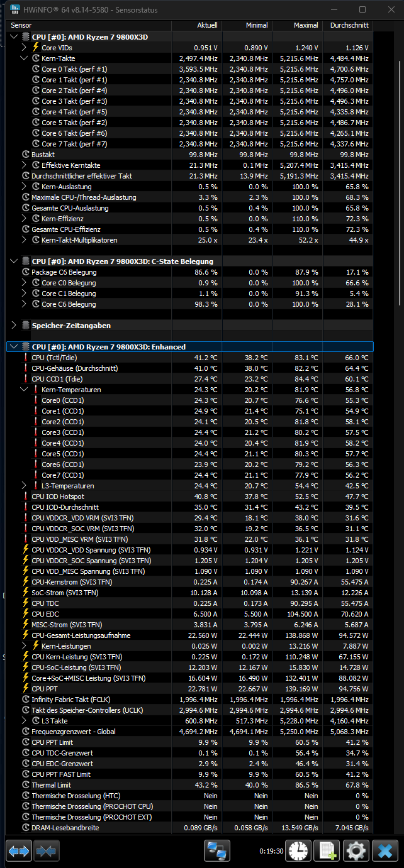Close sensors with blue X button
This screenshot has width=404, height=868.
coord(384,851)
